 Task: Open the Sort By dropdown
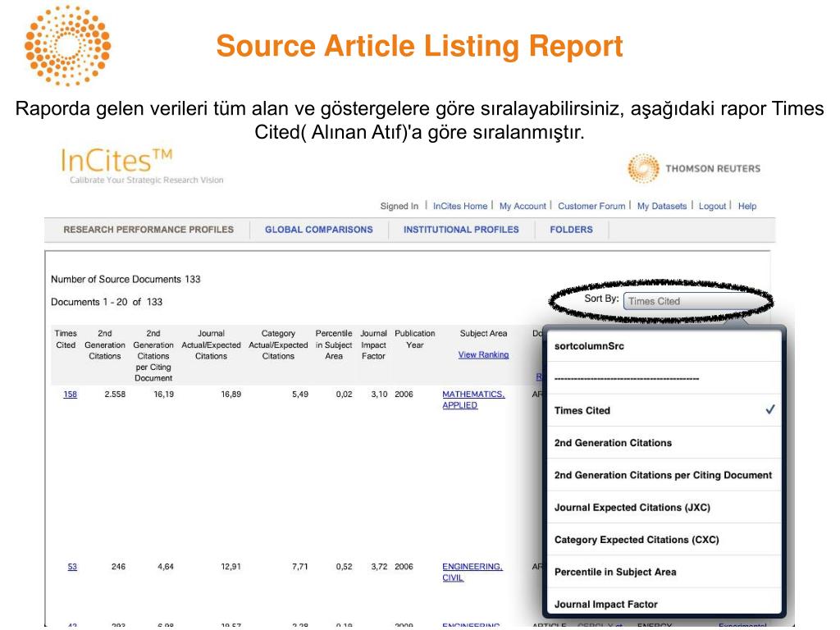pyautogui.click(x=689, y=301)
